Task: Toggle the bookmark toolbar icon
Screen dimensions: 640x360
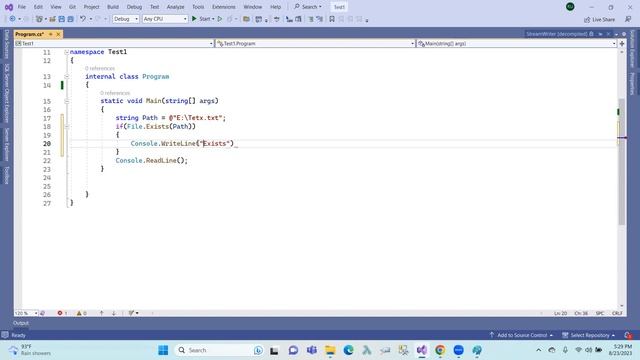Action: pyautogui.click(x=332, y=19)
